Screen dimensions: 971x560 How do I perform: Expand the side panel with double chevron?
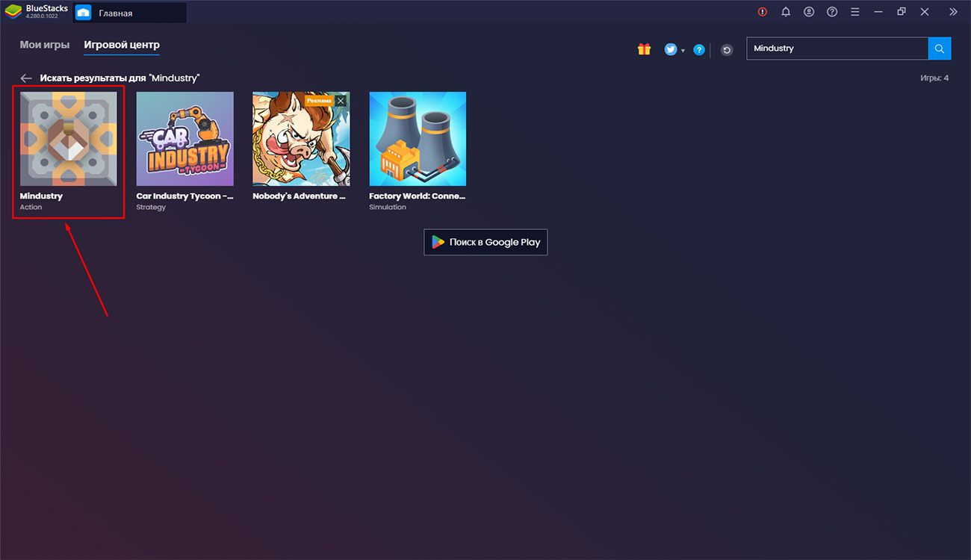tap(953, 12)
